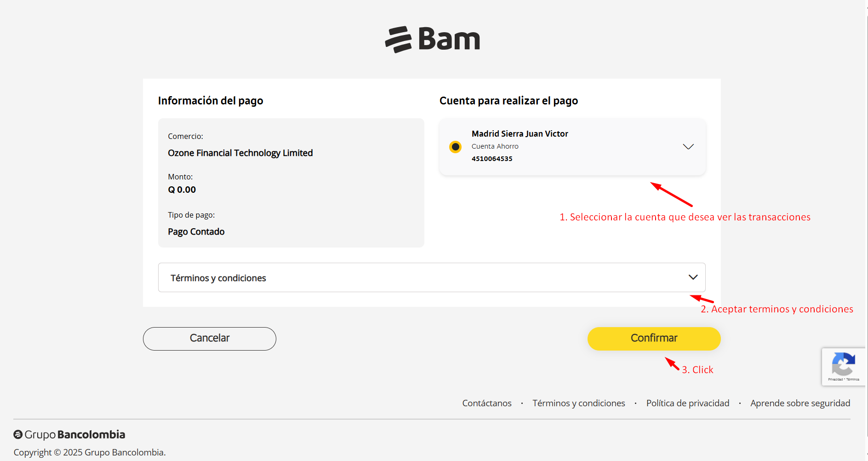The width and height of the screenshot is (868, 461).
Task: Visit the Política de privacidad link
Action: (687, 403)
